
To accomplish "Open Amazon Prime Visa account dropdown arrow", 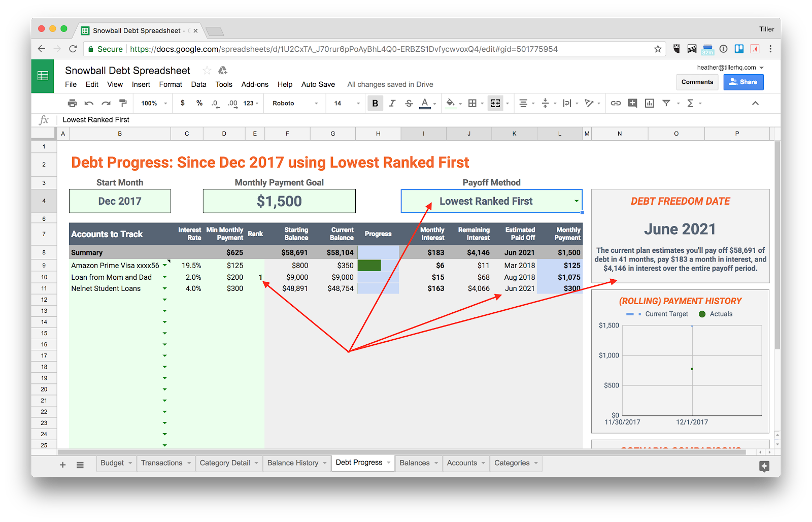I will coord(164,265).
